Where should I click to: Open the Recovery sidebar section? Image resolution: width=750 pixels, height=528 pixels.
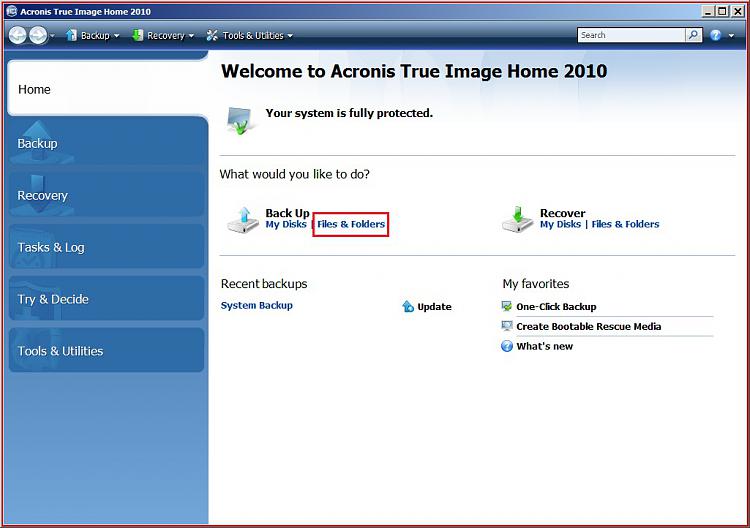pos(106,195)
